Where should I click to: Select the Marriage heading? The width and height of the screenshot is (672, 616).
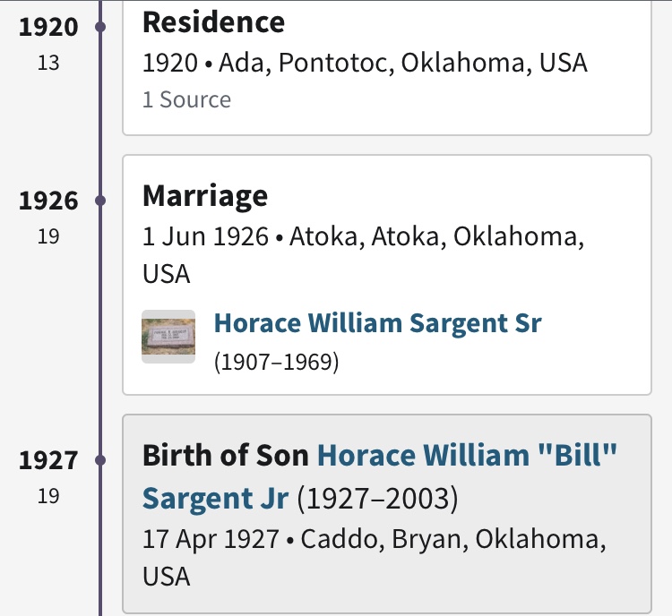pyautogui.click(x=205, y=195)
